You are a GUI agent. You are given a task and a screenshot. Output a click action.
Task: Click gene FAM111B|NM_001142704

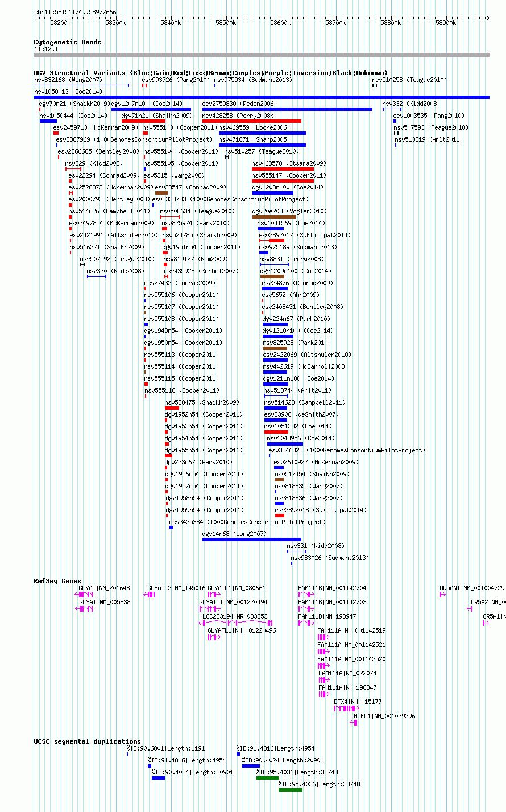pos(332,588)
